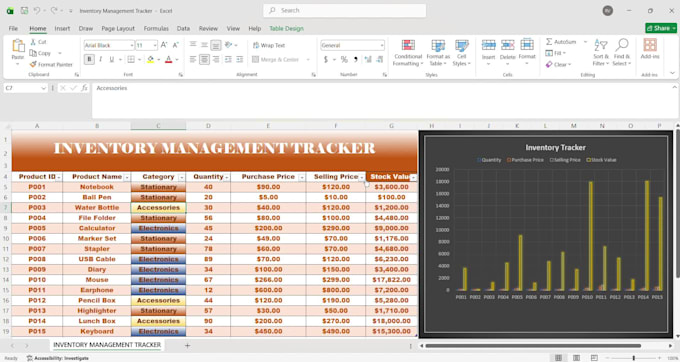The width and height of the screenshot is (680, 362).
Task: Toggle Align Left
Action: (x=193, y=59)
